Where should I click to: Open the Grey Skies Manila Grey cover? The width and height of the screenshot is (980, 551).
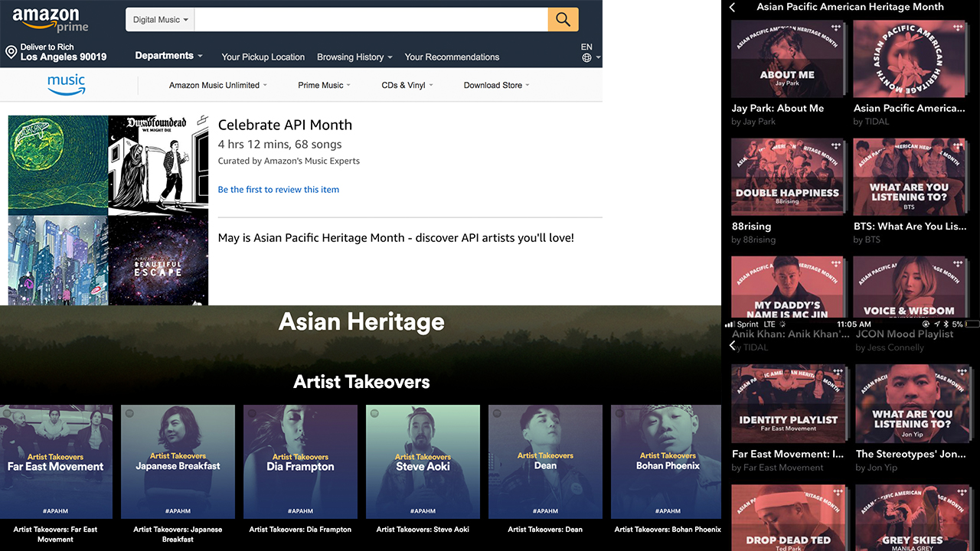click(x=912, y=518)
